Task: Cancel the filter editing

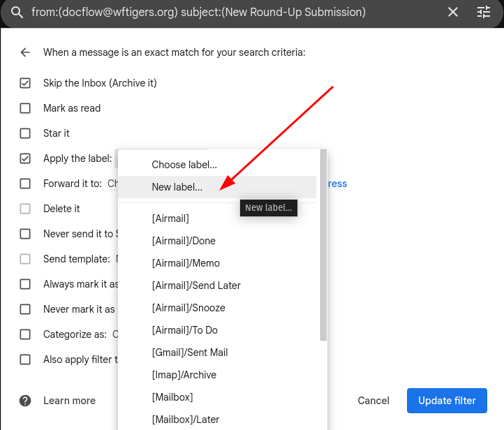Action: pos(373,401)
